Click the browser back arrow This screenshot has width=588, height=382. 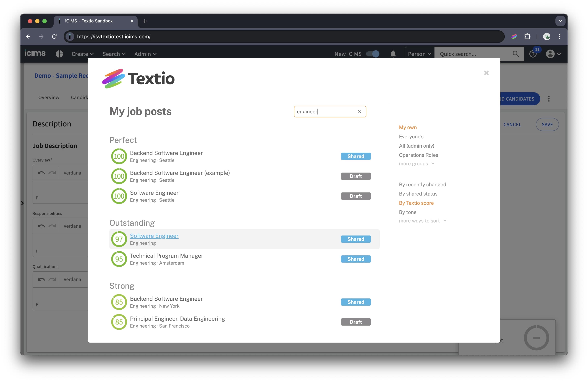click(28, 37)
